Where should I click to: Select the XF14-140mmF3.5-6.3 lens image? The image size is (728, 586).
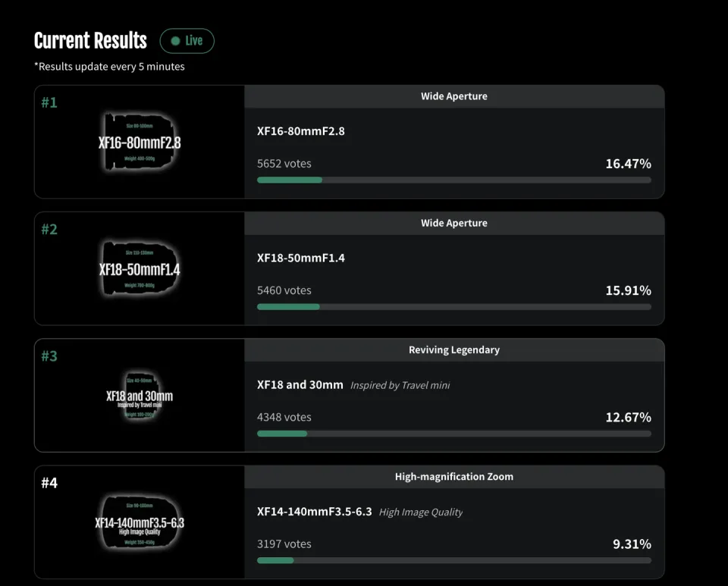point(140,523)
